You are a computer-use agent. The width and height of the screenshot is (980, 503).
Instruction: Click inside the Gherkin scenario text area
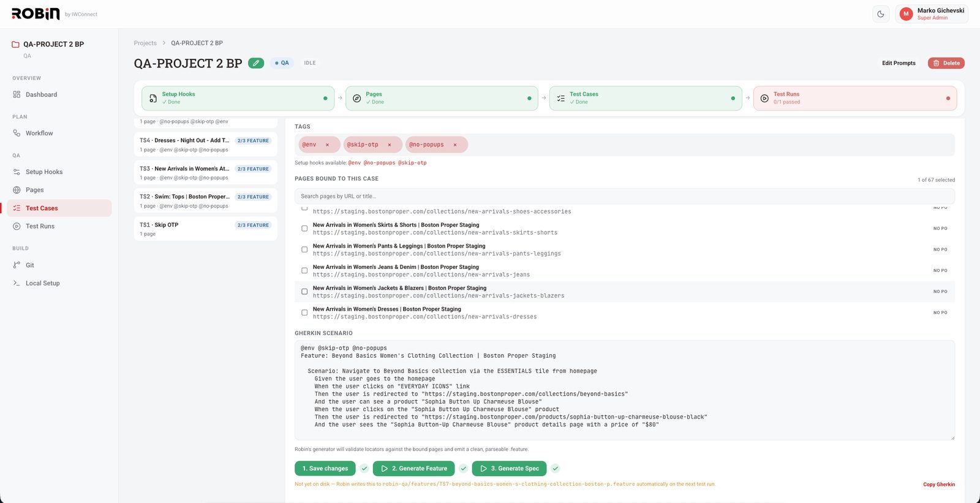coord(625,390)
